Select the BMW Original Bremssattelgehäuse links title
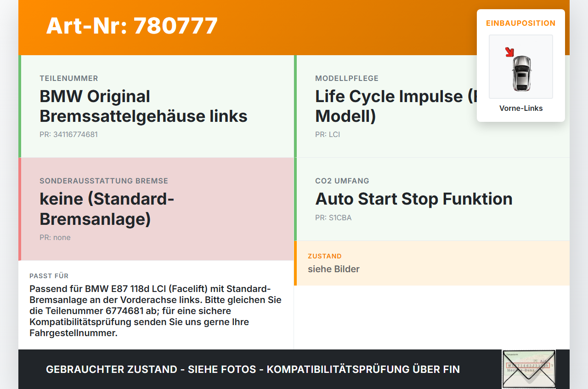The image size is (588, 389). (x=143, y=106)
